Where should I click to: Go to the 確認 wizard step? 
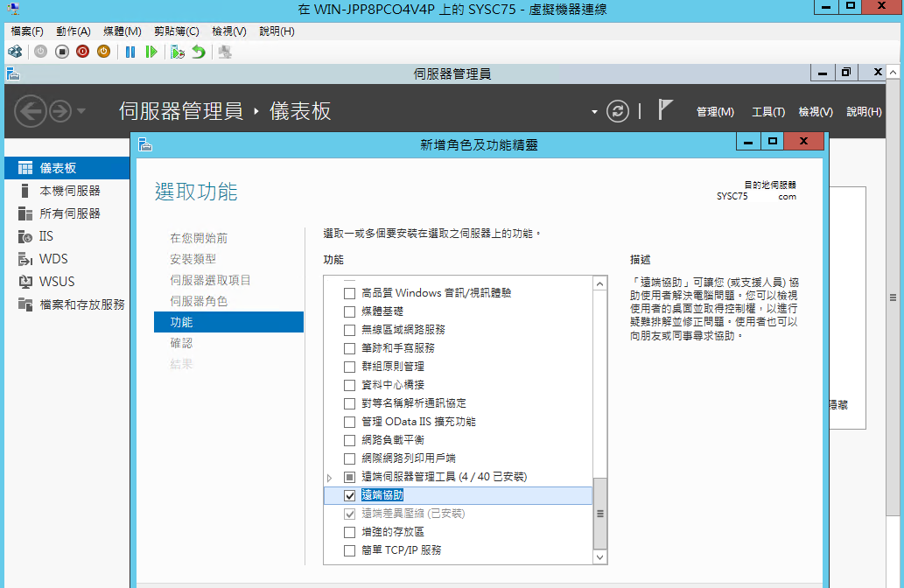(x=182, y=343)
